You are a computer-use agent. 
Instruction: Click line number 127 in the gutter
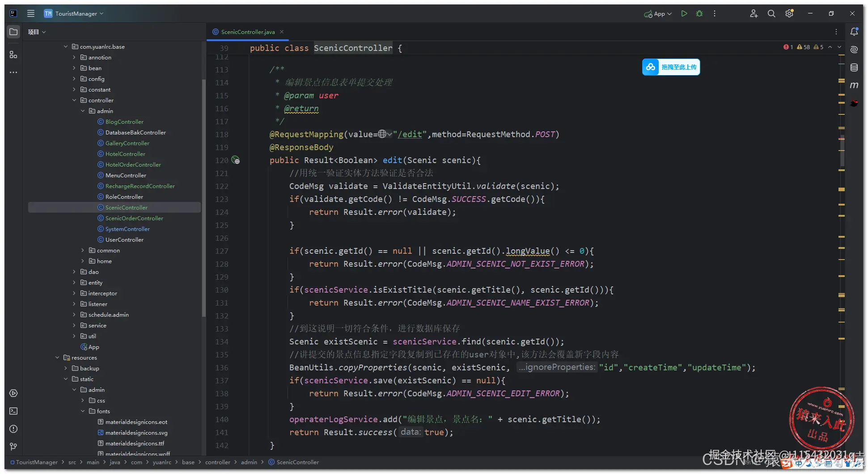[x=222, y=251]
